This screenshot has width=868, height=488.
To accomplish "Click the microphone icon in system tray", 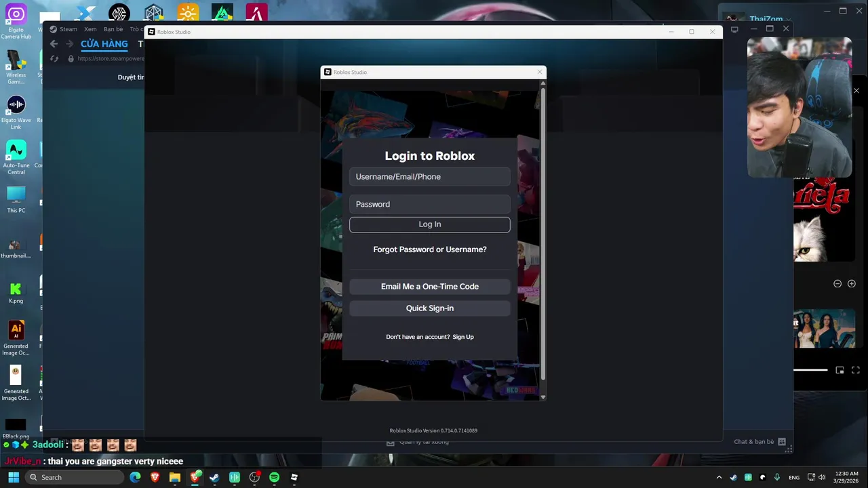I will pos(777,477).
